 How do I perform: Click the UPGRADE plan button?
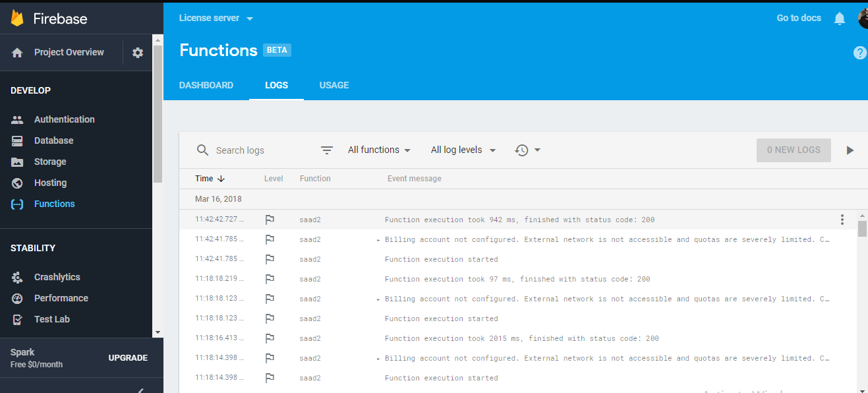(128, 357)
